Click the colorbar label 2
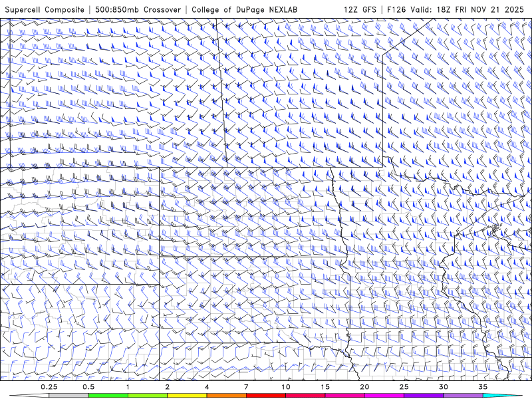Screen dimensions: 532x399 (x=168, y=387)
